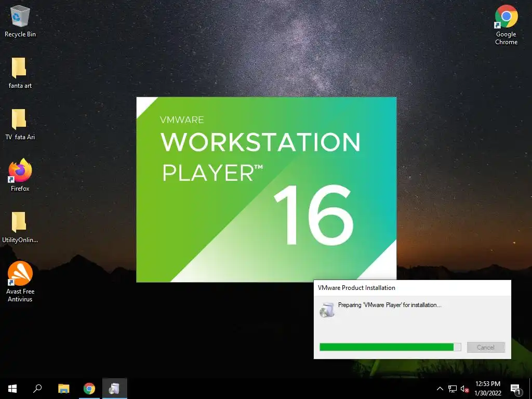Show hidden system tray icons
The height and width of the screenshot is (399, 532).
[440, 389]
